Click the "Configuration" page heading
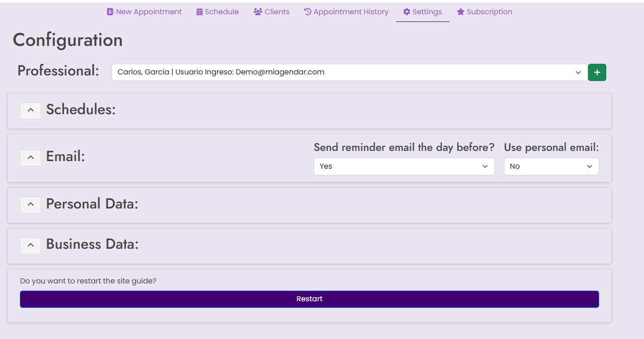The width and height of the screenshot is (644, 339). [68, 40]
